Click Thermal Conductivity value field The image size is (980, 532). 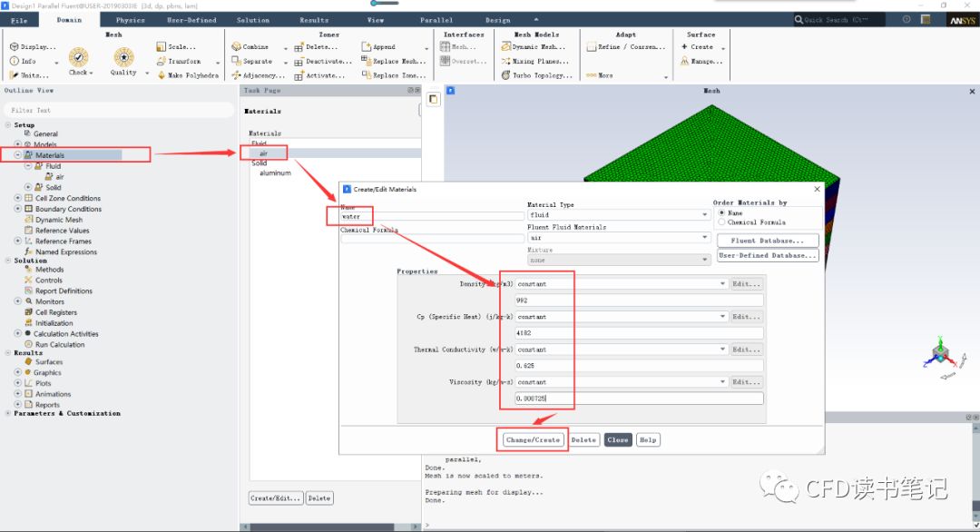point(639,366)
